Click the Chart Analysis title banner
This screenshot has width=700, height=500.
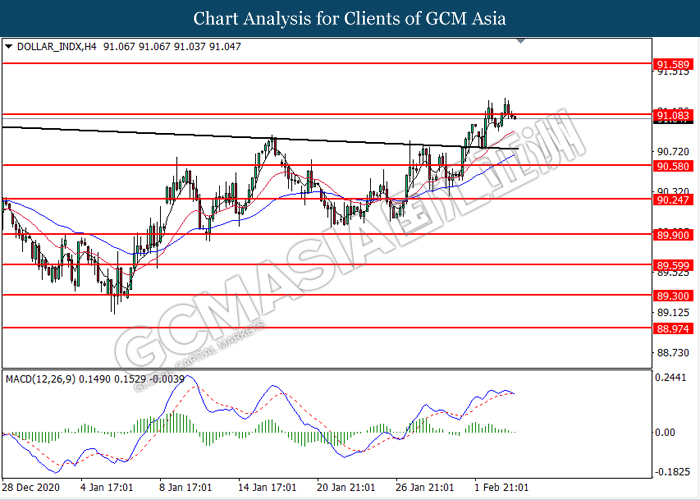click(x=350, y=18)
